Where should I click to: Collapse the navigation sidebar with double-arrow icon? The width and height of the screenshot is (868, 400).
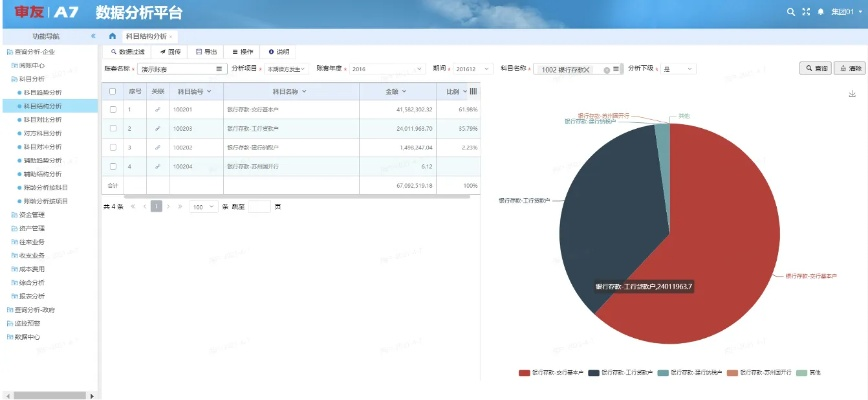coord(93,36)
